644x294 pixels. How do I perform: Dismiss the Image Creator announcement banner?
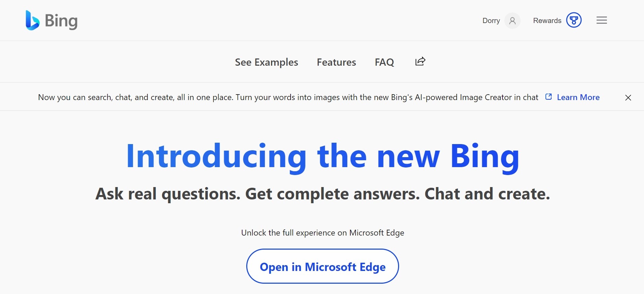(x=628, y=98)
